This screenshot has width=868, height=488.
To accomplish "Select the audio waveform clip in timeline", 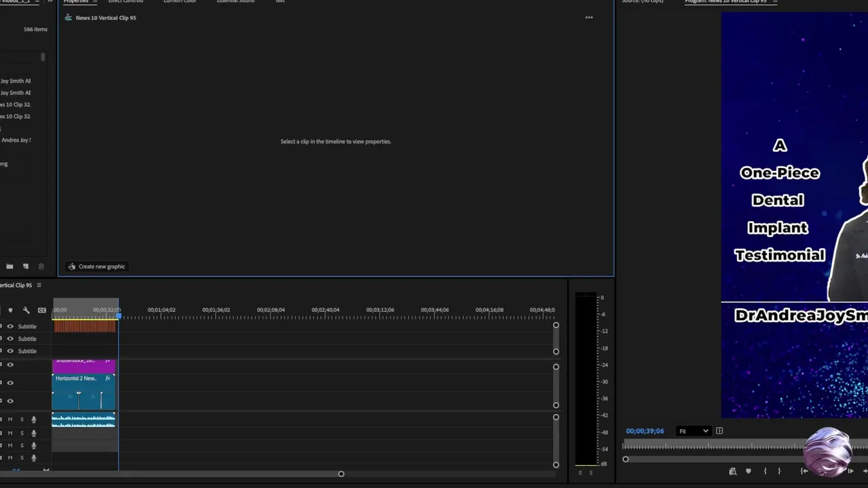I will (83, 420).
